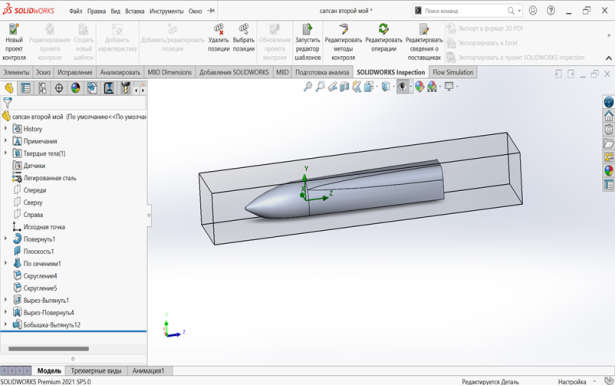Screen dimensions: 616x386
Task: Open the File Explorer folder task pane icon
Action: (609, 143)
